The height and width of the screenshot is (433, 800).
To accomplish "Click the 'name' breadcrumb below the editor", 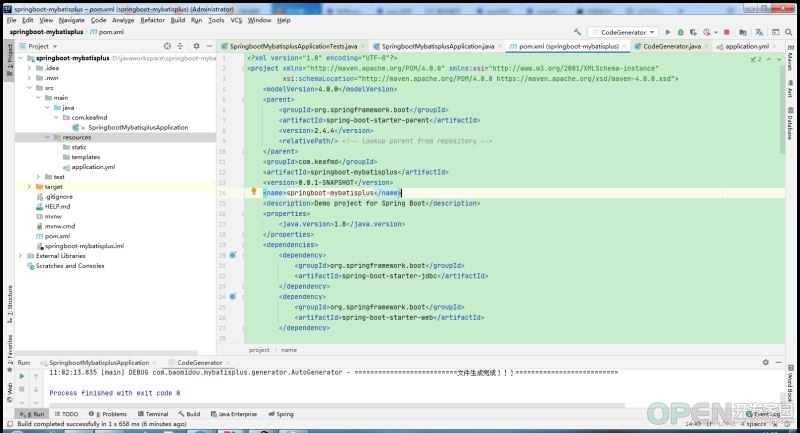I will tap(289, 350).
